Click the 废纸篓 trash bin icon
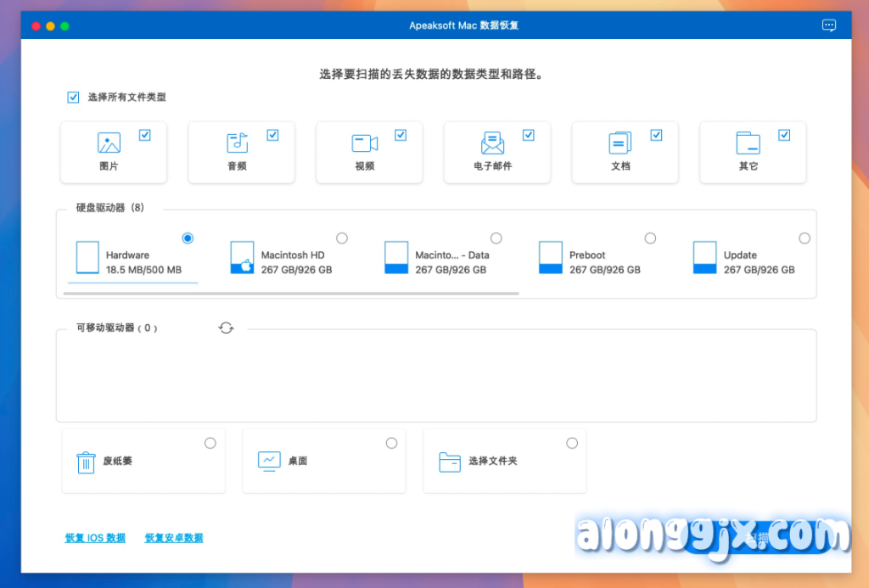 click(87, 462)
